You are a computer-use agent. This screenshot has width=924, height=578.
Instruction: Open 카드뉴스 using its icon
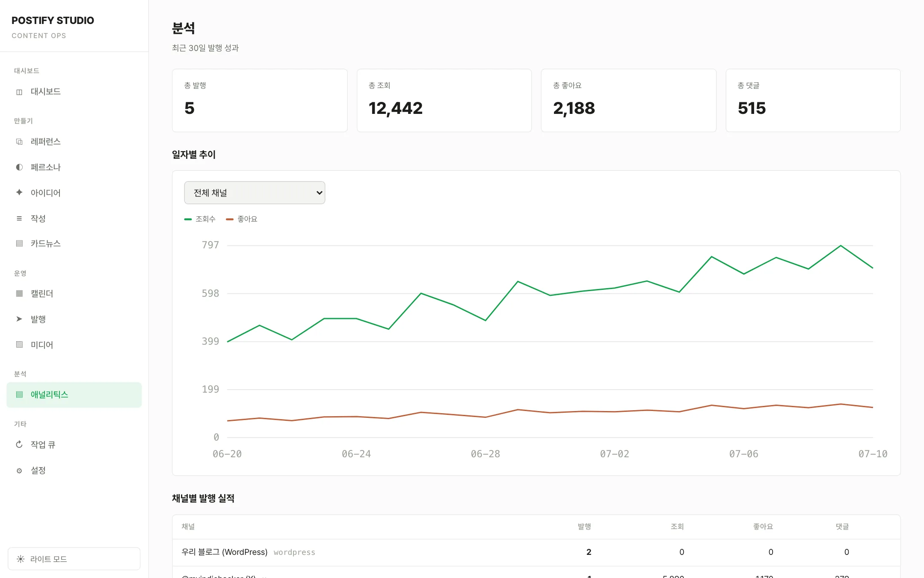[x=19, y=243]
